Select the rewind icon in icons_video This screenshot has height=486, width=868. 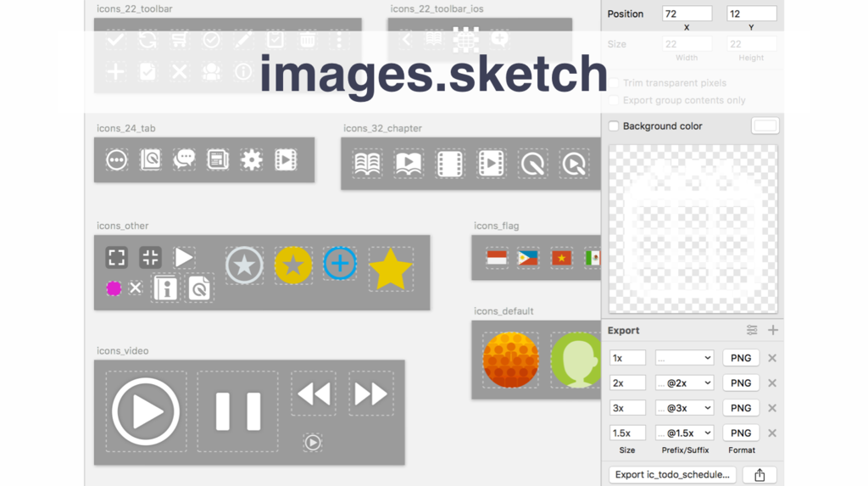[x=314, y=394]
